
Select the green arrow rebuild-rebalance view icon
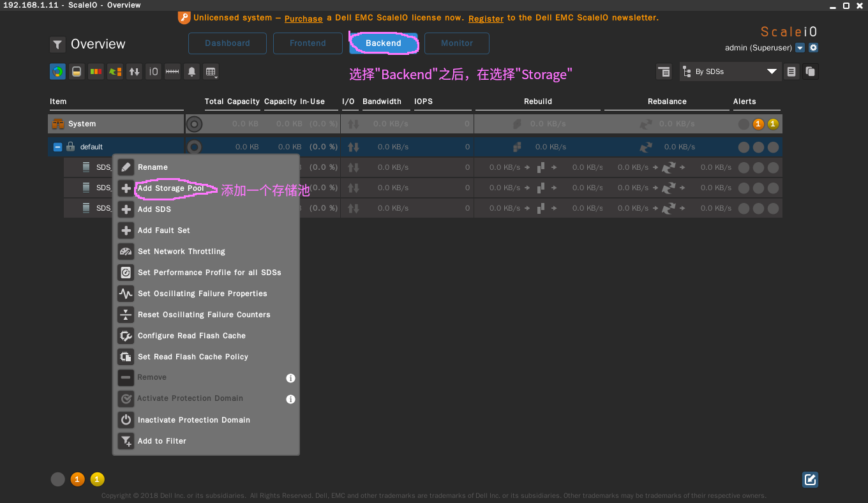(x=115, y=71)
